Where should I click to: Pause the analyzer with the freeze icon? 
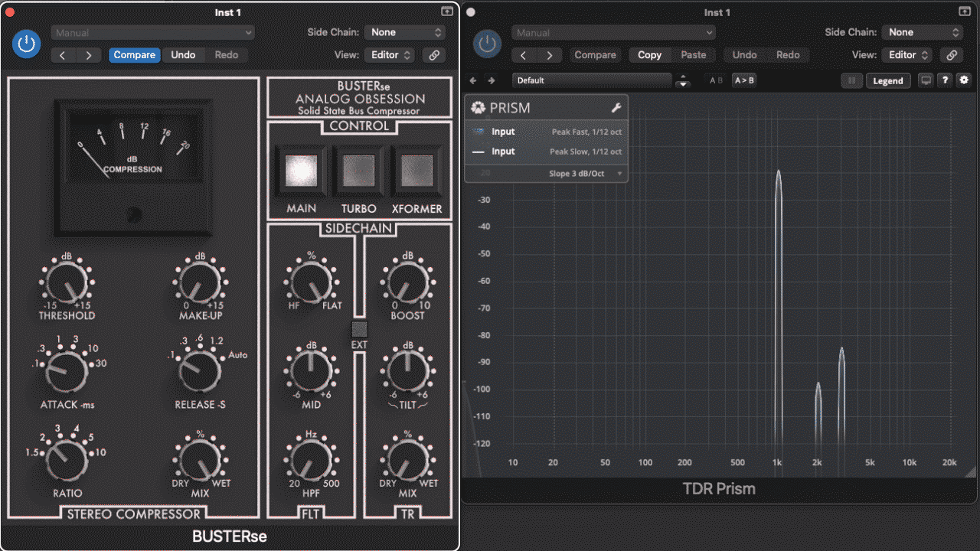pyautogui.click(x=851, y=80)
